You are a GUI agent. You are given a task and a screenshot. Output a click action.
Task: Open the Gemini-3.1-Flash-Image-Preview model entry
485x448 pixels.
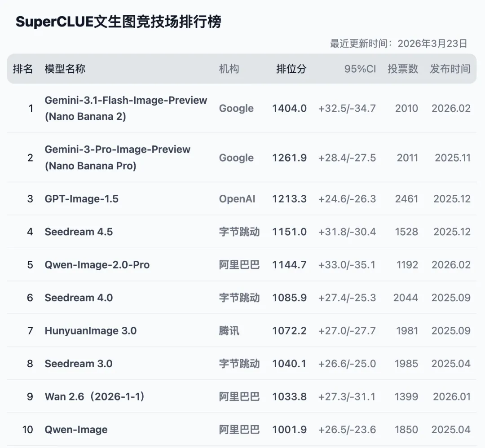coord(126,101)
